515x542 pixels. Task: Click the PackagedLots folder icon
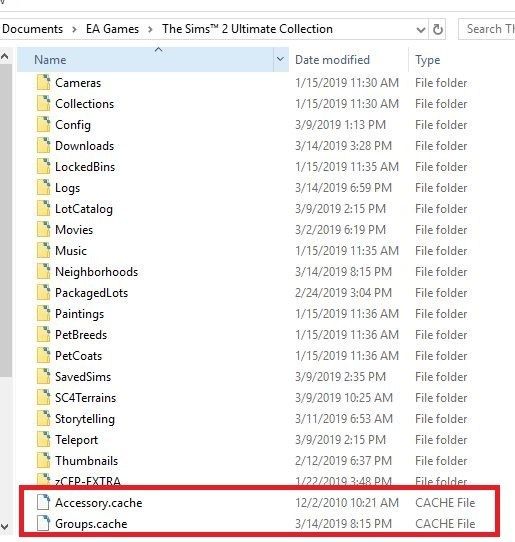(x=43, y=292)
